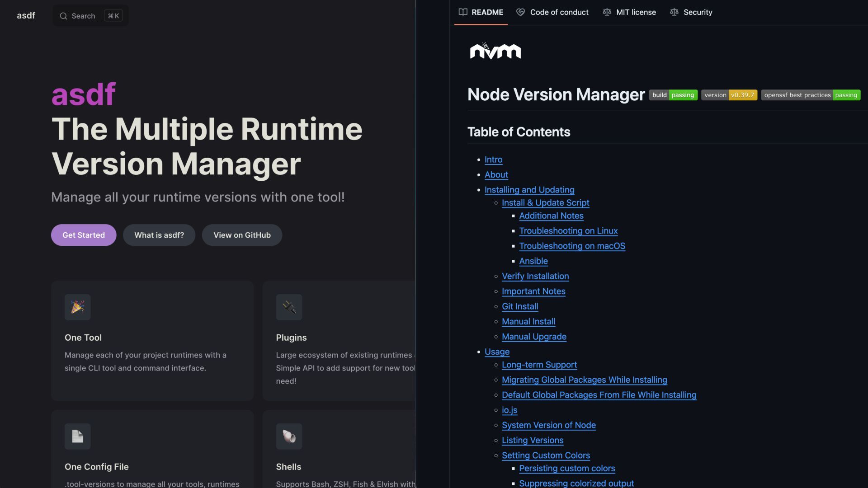Switch to the Code of conduct tab
Image resolution: width=868 pixels, height=488 pixels.
pyautogui.click(x=552, y=12)
